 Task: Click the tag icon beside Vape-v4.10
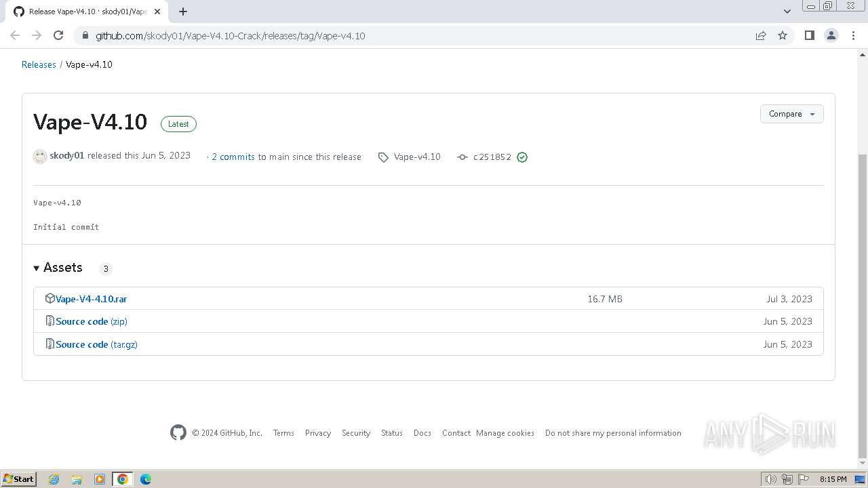click(383, 157)
